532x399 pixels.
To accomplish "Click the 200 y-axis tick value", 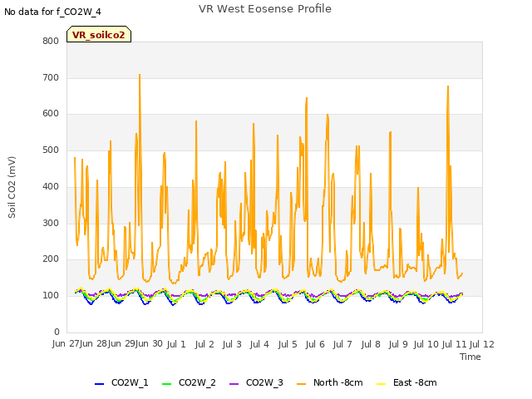I will [51, 259].
